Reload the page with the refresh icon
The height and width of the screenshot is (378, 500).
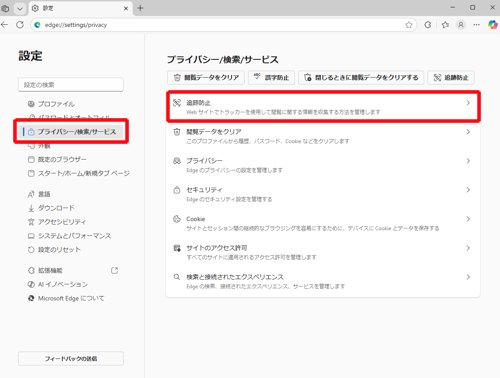(x=20, y=25)
